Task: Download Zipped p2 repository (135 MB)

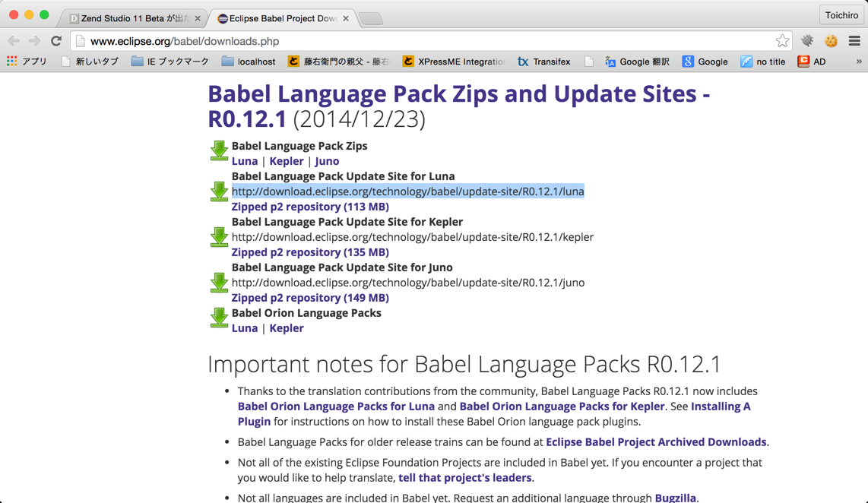Action: [310, 251]
